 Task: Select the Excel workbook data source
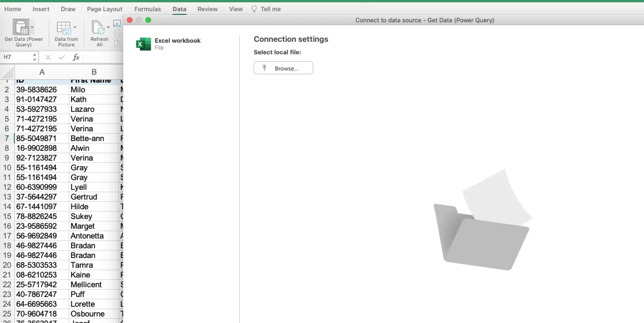point(169,44)
